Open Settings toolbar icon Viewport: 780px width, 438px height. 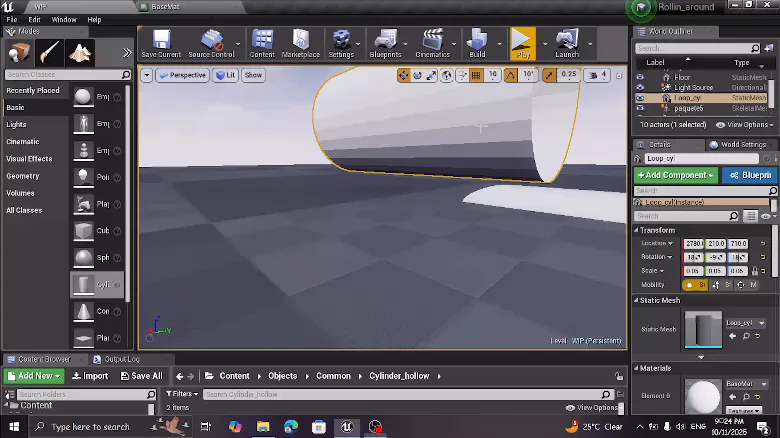coord(341,44)
